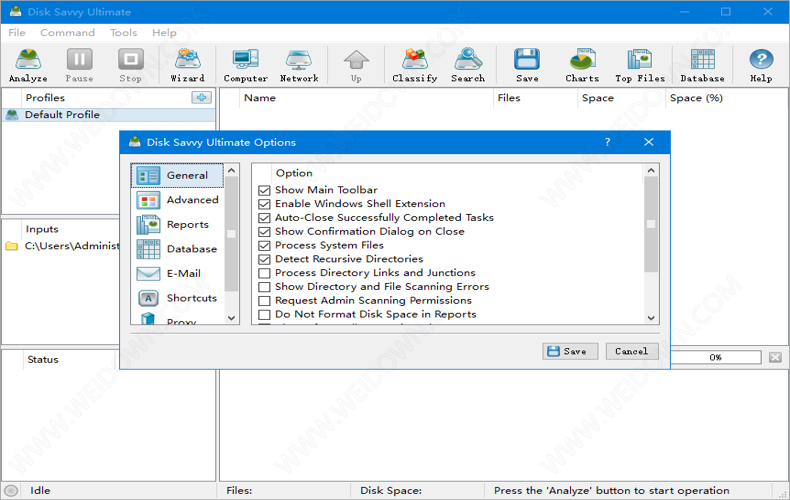Viewport: 790px width, 500px height.
Task: Toggle Auto-Close Successfully Completed Tasks
Action: tap(264, 218)
